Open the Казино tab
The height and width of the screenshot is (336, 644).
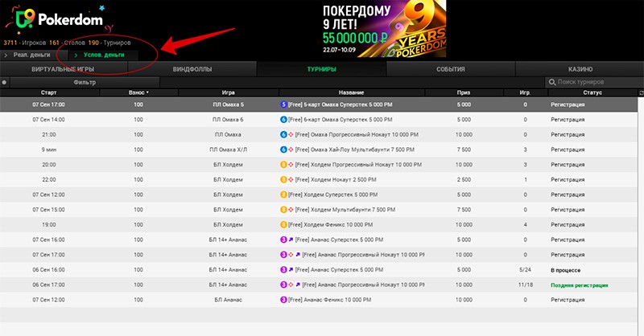click(579, 69)
